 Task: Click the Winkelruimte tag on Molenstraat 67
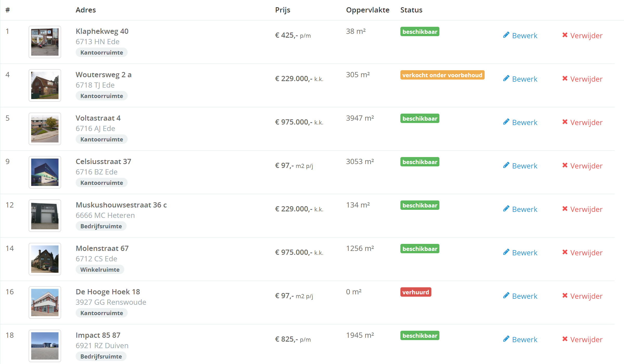coord(100,270)
